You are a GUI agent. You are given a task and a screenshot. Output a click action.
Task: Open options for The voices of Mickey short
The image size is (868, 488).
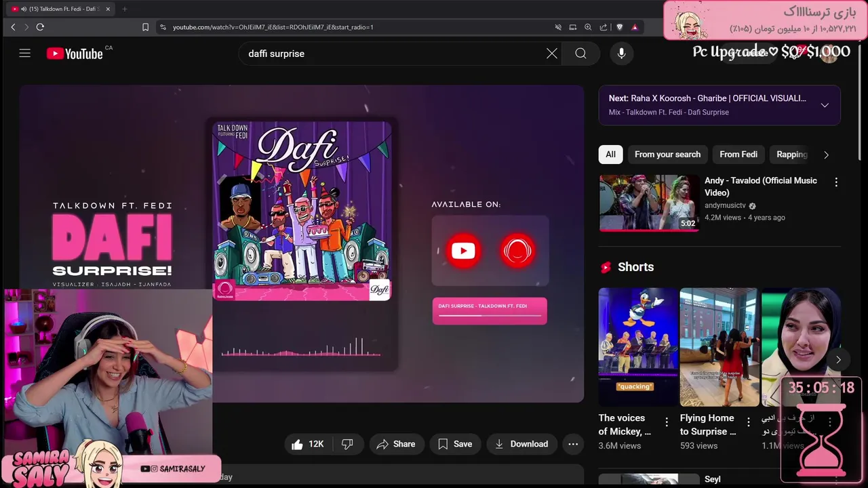pyautogui.click(x=667, y=422)
